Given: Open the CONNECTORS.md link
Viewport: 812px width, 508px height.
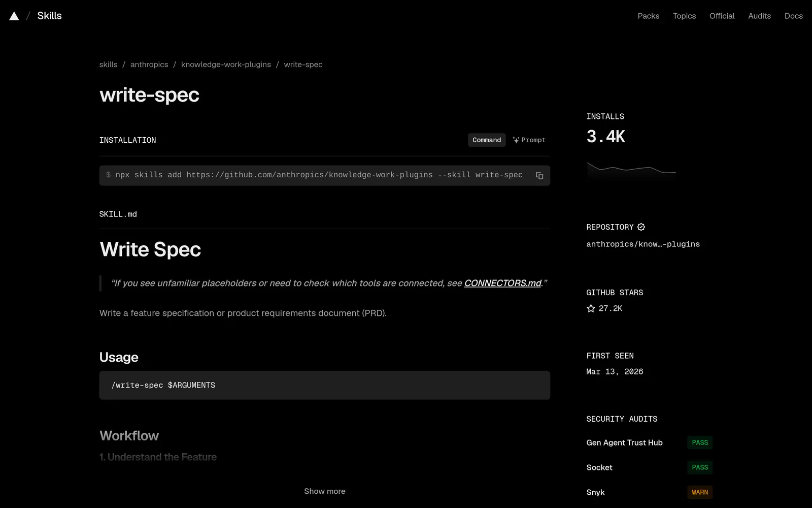Looking at the screenshot, I should (x=502, y=283).
